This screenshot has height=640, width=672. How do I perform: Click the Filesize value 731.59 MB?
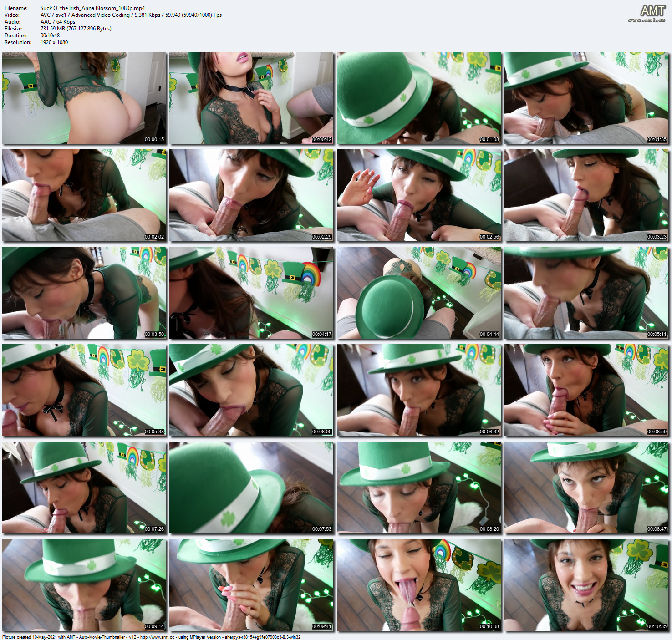point(76,29)
